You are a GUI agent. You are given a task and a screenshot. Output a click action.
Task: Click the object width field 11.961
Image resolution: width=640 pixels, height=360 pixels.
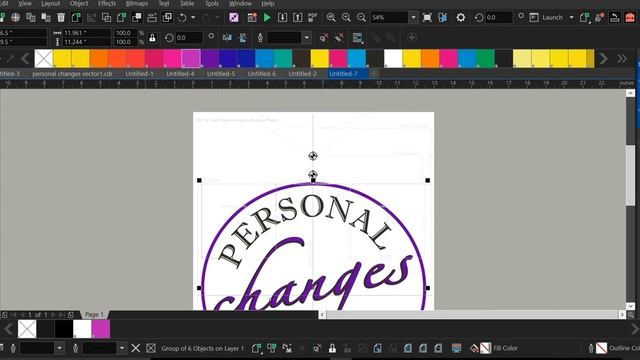[x=87, y=33]
